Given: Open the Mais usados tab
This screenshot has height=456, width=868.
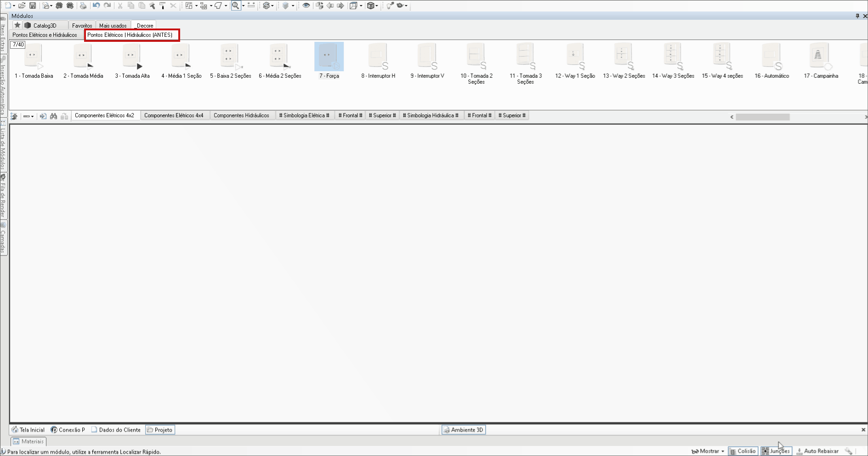Looking at the screenshot, I should [x=113, y=25].
